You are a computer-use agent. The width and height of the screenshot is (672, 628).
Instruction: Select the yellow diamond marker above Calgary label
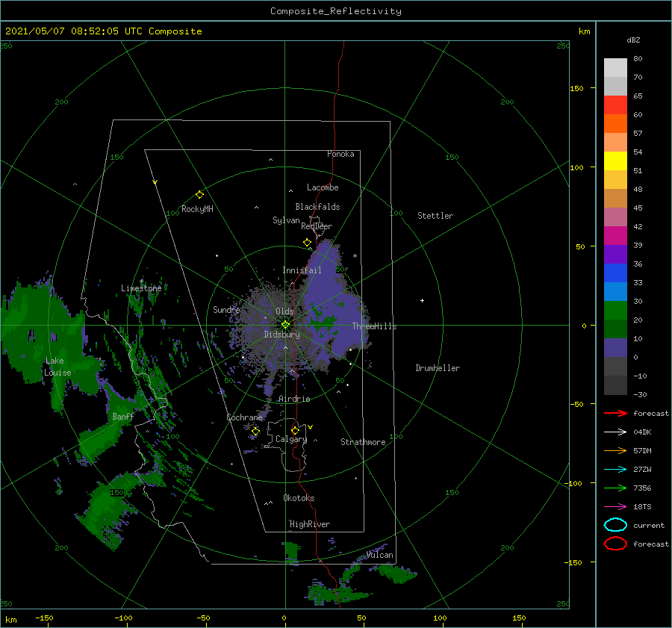[x=295, y=430]
